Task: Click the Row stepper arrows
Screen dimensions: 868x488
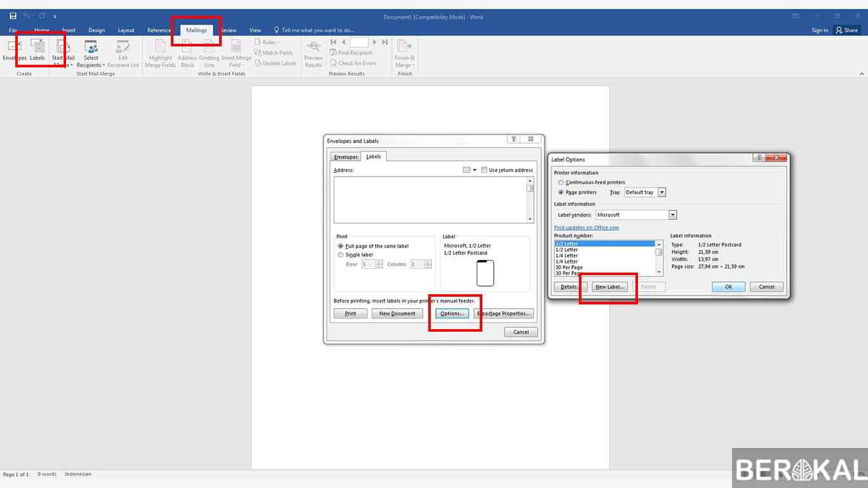Action: tap(379, 264)
